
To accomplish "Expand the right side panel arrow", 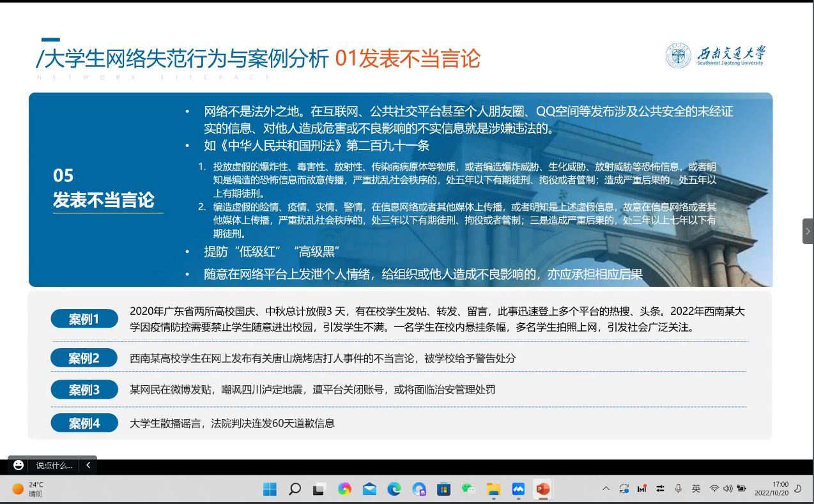I will tap(808, 231).
